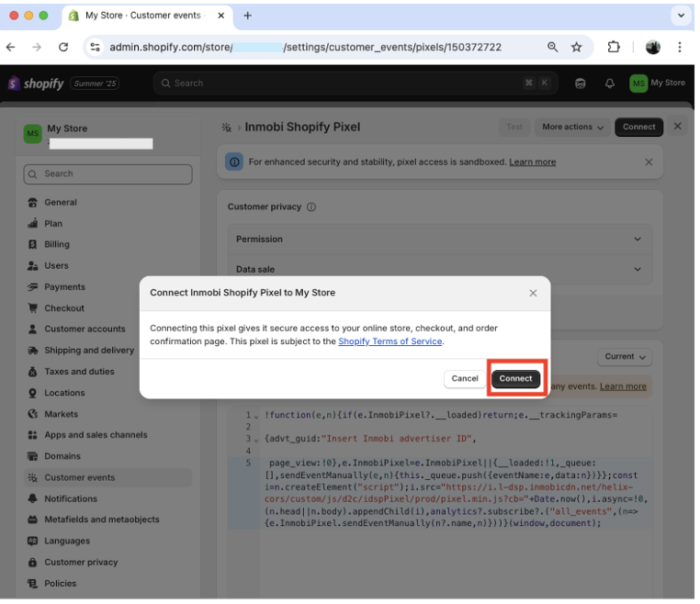
Task: Click the settings sidebar Search field
Action: [x=108, y=174]
